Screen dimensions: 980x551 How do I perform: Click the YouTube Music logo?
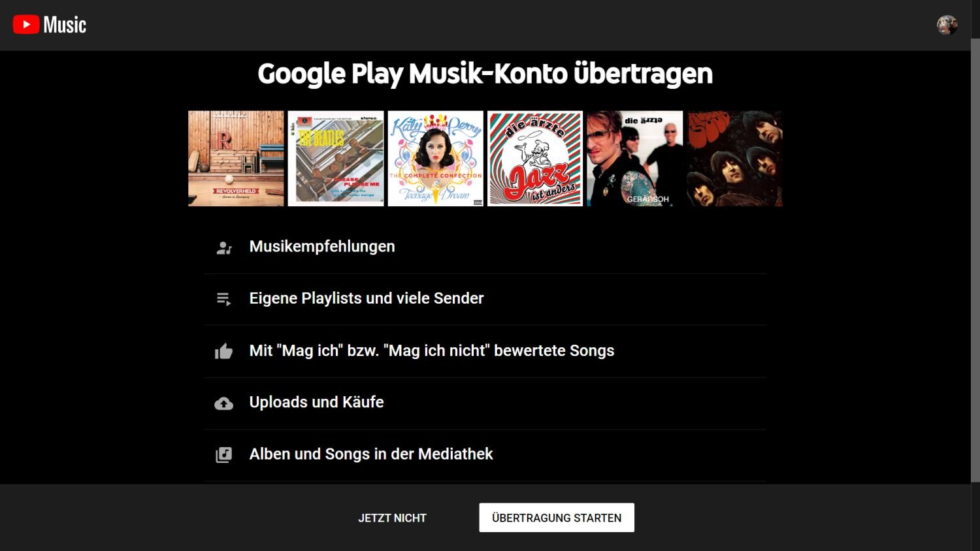50,25
